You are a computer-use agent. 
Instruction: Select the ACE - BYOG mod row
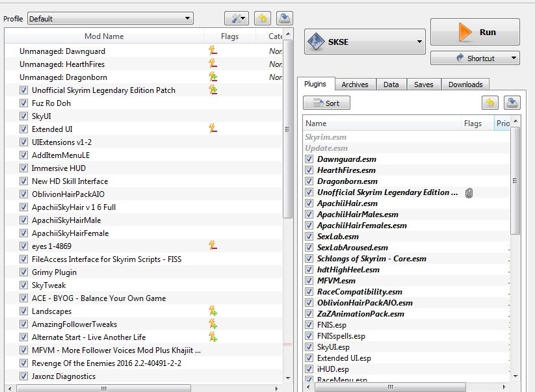[x=144, y=298]
